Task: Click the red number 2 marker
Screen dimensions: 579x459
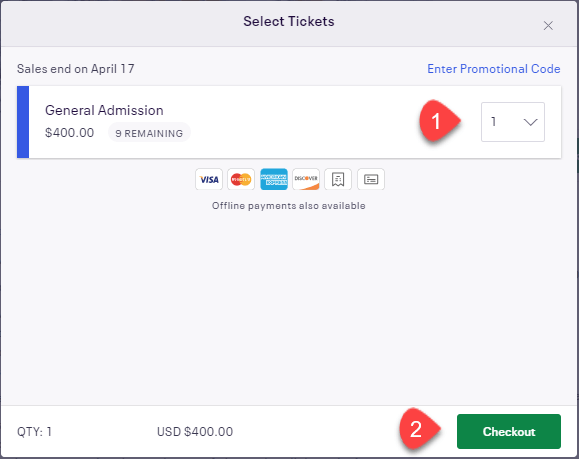Action: [419, 429]
